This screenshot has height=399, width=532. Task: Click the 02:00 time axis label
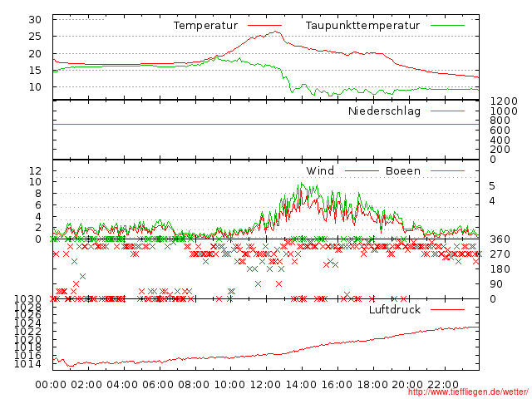click(86, 385)
